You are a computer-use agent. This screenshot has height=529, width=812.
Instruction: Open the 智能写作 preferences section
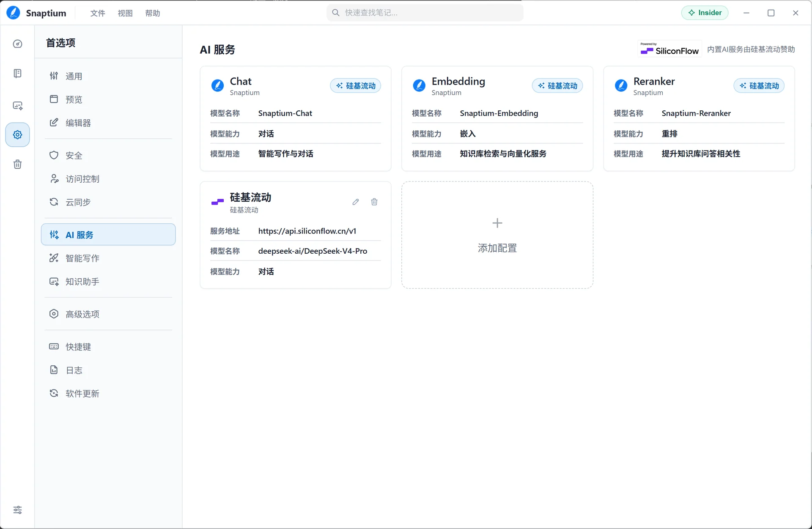[108, 258]
